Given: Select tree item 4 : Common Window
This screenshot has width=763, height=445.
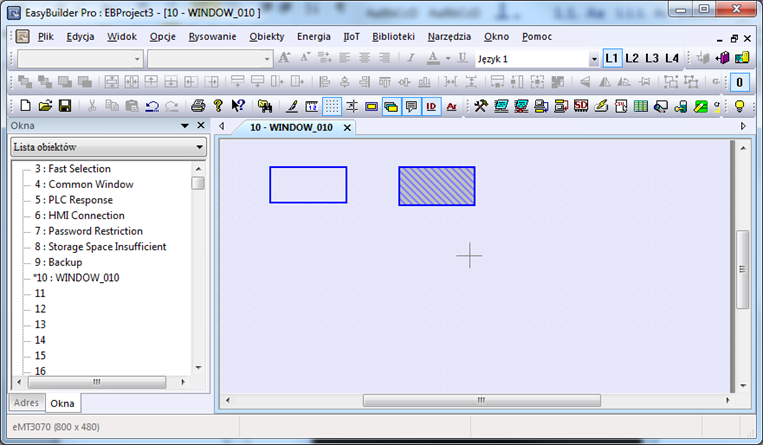Looking at the screenshot, I should pyautogui.click(x=84, y=184).
